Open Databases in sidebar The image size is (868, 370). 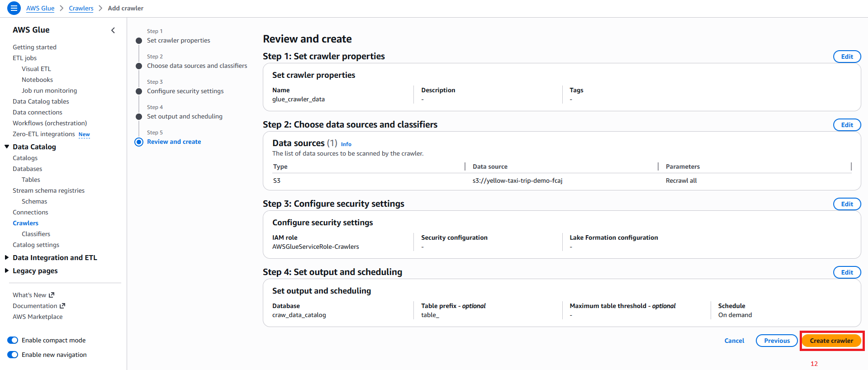[x=27, y=169]
